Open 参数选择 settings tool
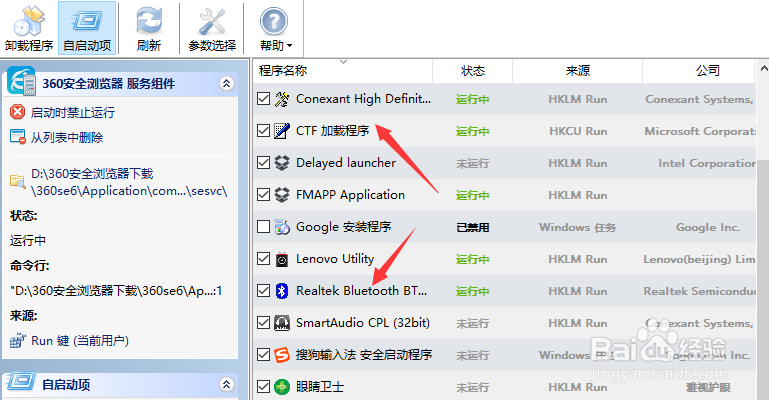 pos(212,28)
